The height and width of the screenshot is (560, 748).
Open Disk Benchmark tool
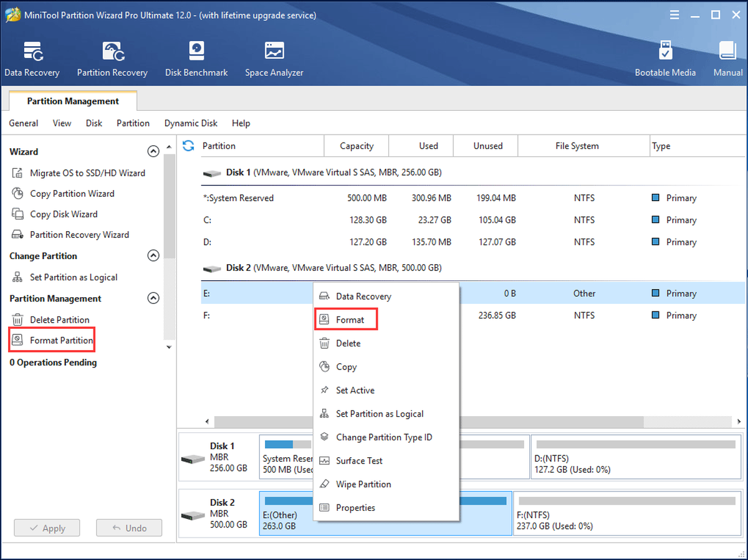click(x=196, y=60)
